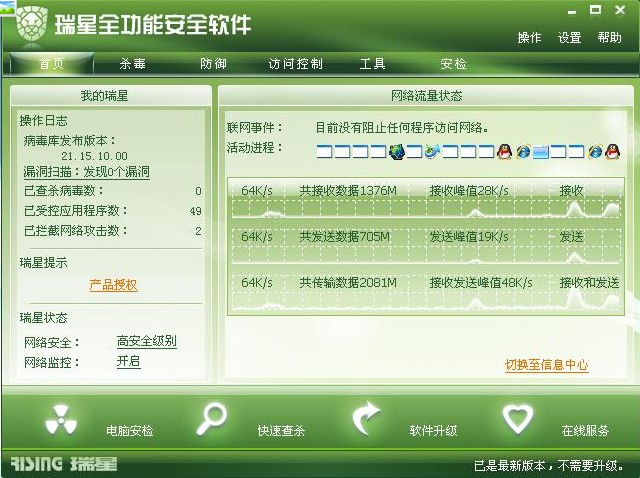Click the 产品授权 link
The width and height of the screenshot is (640, 478).
[113, 285]
